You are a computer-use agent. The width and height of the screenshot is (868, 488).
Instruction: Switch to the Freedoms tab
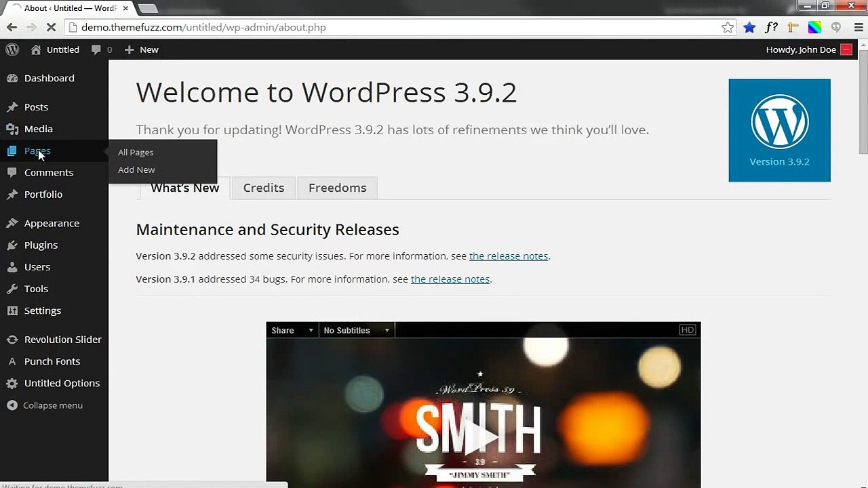(x=337, y=188)
